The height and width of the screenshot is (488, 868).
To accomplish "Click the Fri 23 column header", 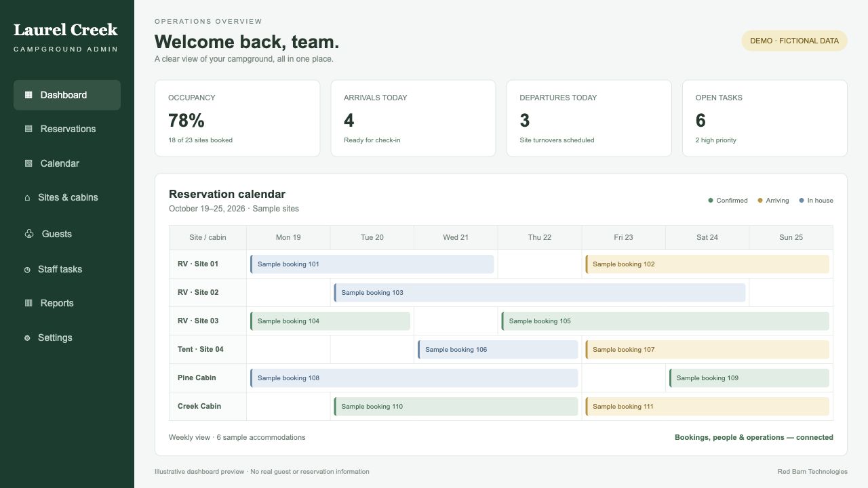I will [x=623, y=237].
